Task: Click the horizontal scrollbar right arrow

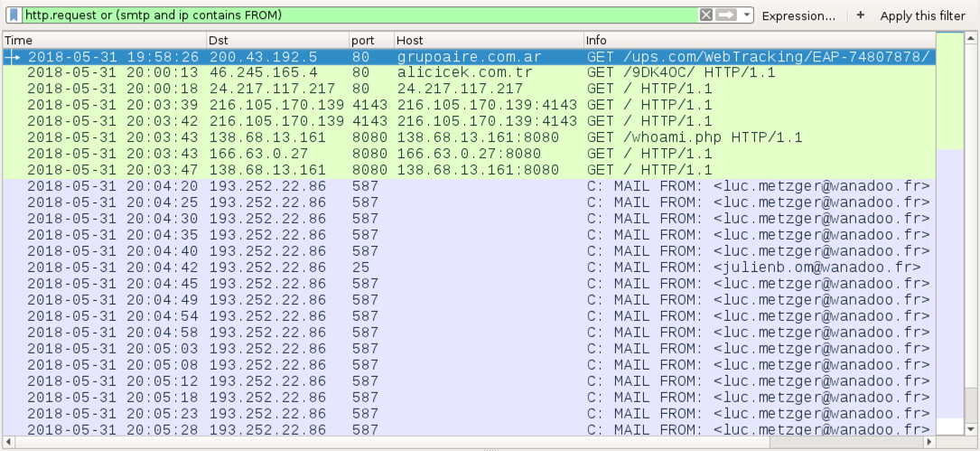Action: (x=929, y=442)
